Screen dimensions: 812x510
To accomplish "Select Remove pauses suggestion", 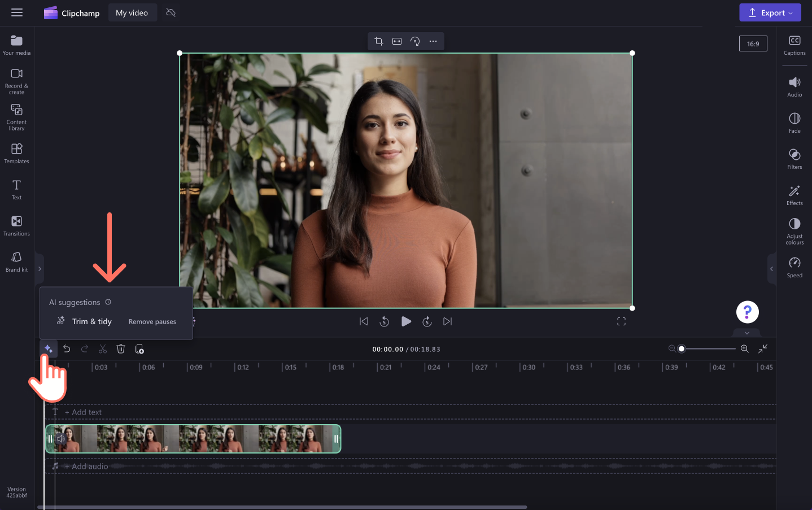I will 152,321.
